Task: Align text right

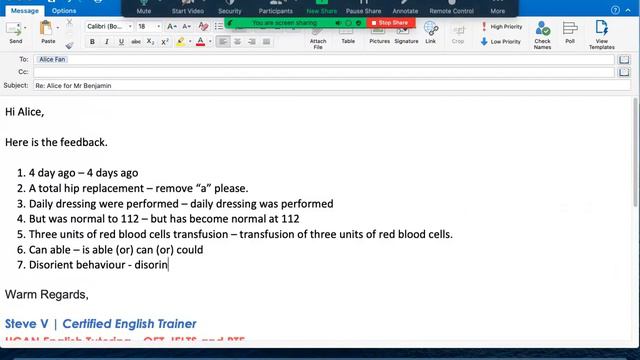Action: pos(252,42)
